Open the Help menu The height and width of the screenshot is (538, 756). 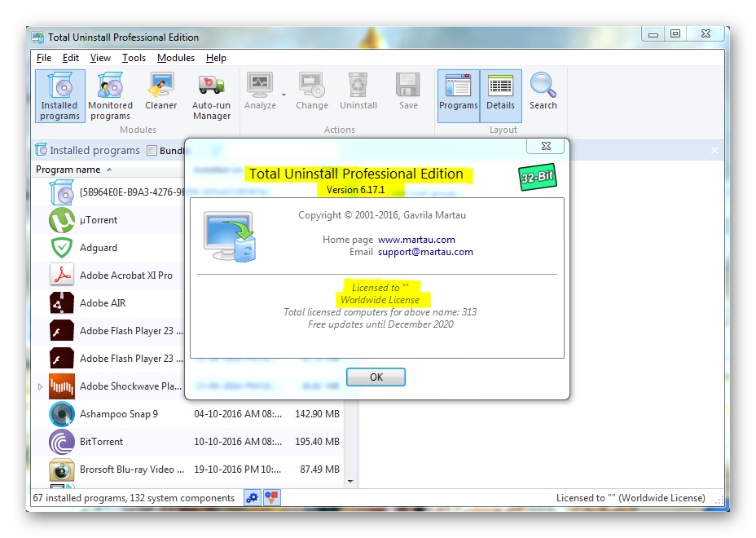pos(216,58)
